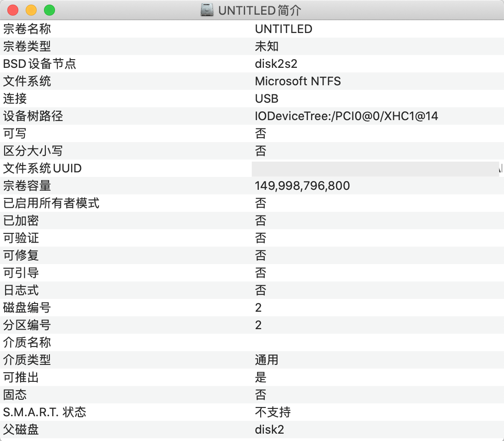Viewport: 504px width, 441px height.
Task: Select the 可推出 row value 是
Action: coord(261,377)
